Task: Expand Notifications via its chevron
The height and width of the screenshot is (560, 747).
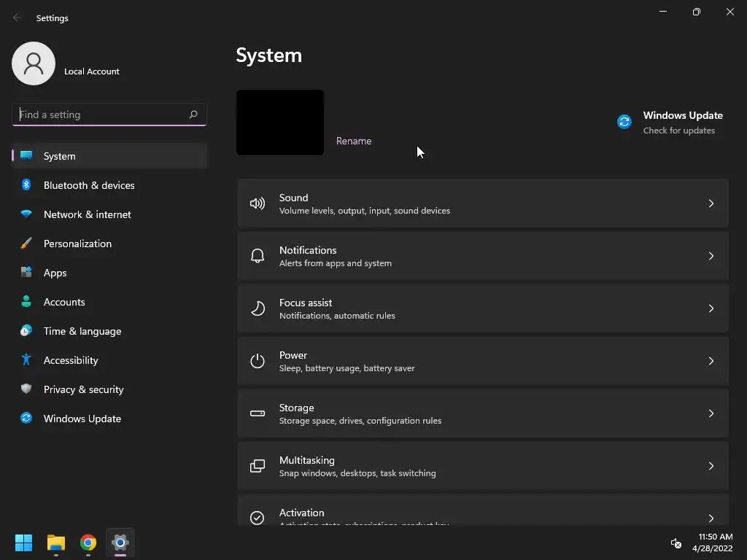Action: click(711, 256)
